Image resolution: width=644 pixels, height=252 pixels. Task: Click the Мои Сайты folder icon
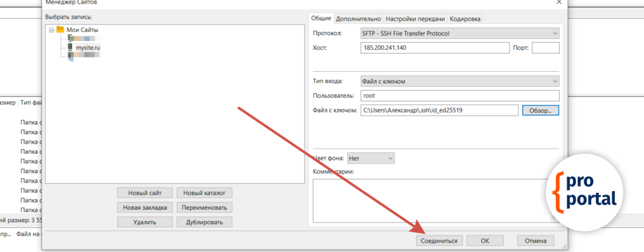pyautogui.click(x=60, y=30)
